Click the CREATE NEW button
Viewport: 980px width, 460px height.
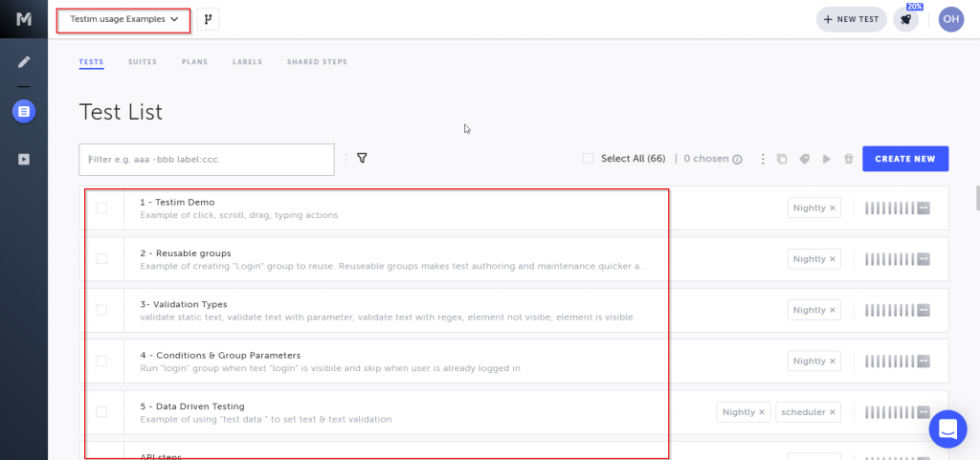click(905, 159)
